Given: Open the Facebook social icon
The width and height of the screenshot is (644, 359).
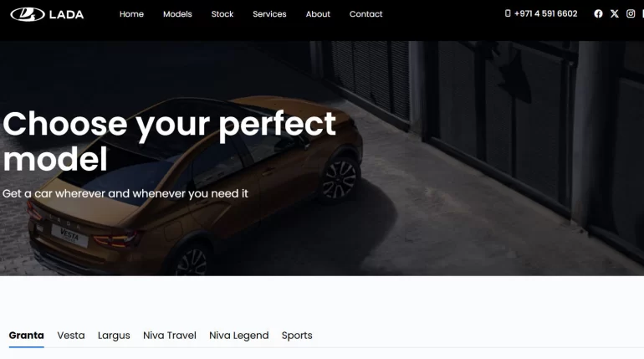Looking at the screenshot, I should click(x=598, y=13).
